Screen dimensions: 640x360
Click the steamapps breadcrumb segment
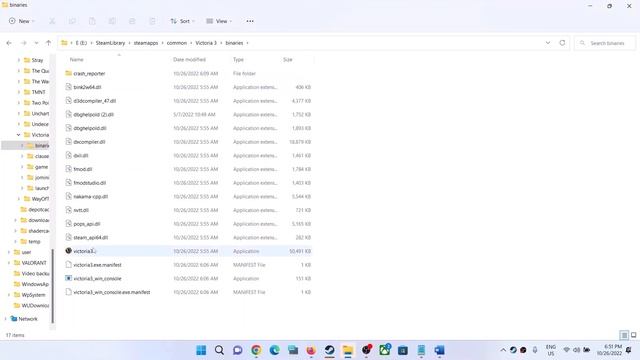tap(146, 43)
